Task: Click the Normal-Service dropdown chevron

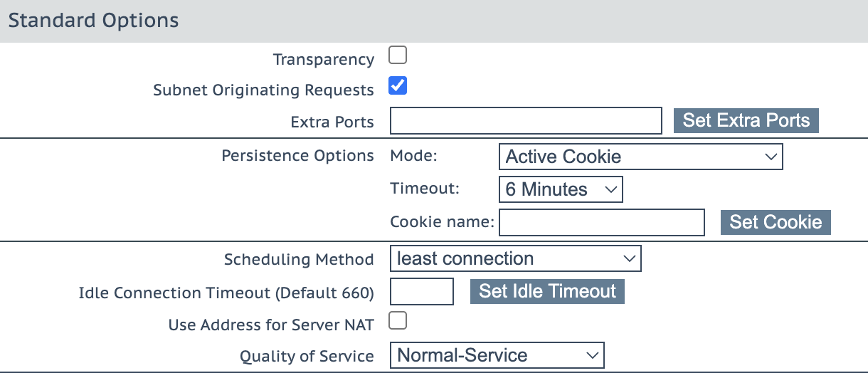Action: (x=592, y=355)
